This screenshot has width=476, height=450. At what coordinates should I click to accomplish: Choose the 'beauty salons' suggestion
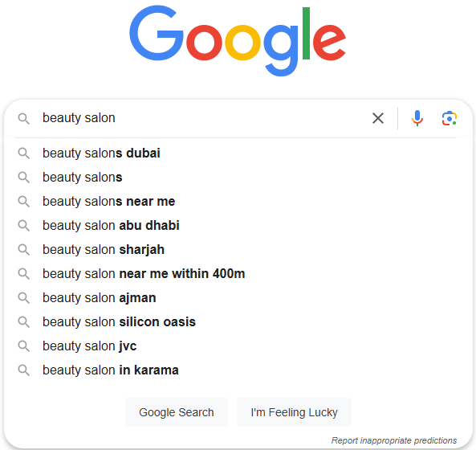pos(238,177)
